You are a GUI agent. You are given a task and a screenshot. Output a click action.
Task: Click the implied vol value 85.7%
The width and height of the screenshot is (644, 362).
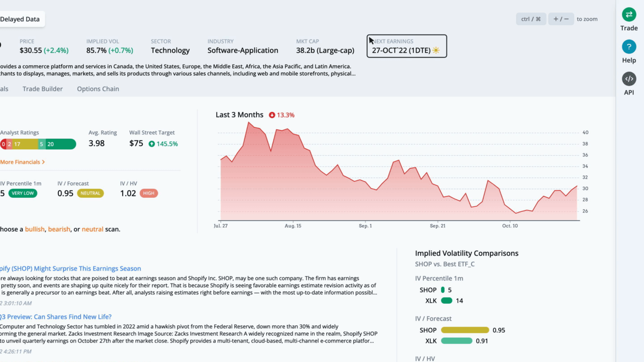point(96,50)
